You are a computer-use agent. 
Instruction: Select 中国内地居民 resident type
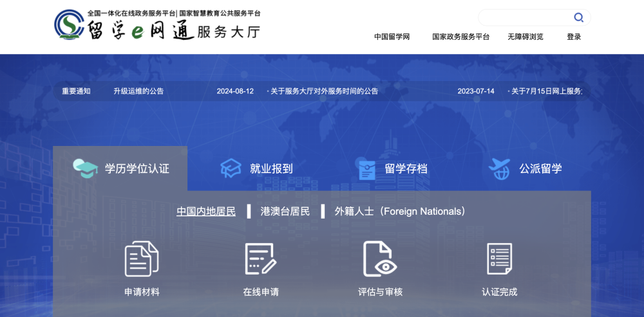206,211
